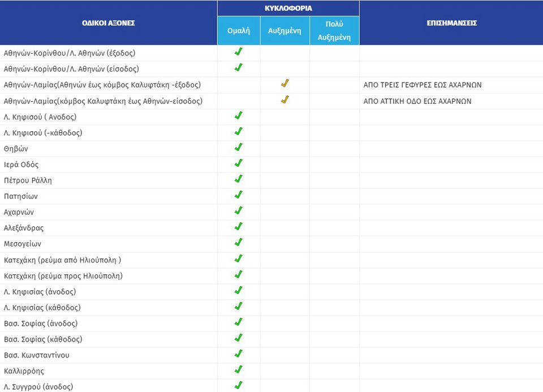This screenshot has height=392, width=543.
Task: Click green checkmark for Βασ. Σοφίας (κάθοδος)
Action: [x=239, y=338]
